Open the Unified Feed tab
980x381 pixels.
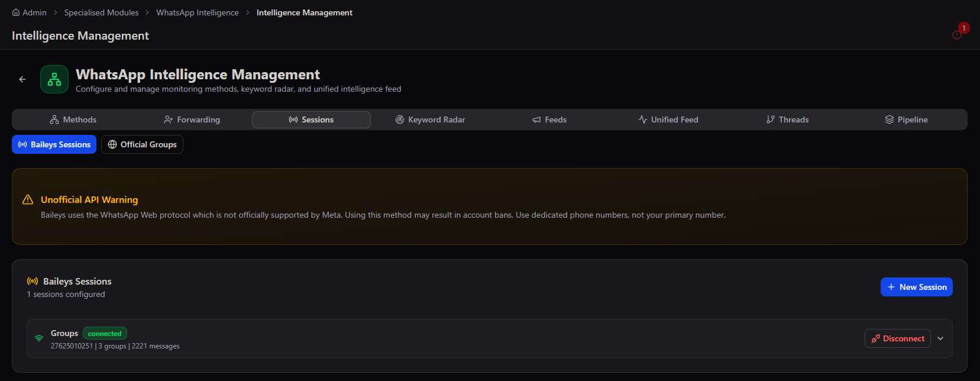click(668, 120)
